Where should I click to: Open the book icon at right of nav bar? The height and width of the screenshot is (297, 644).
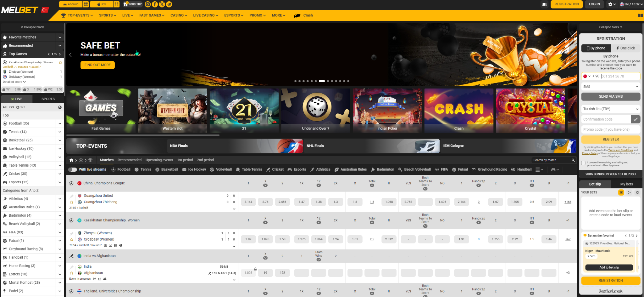(640, 15)
